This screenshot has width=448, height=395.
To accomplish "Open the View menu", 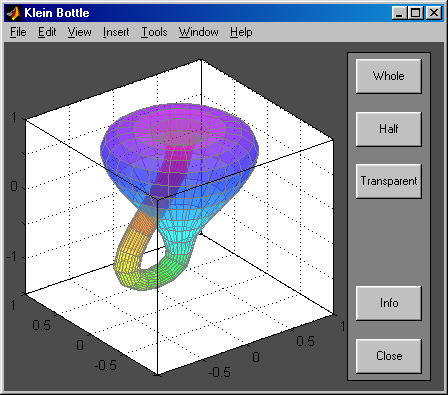I will pos(79,32).
